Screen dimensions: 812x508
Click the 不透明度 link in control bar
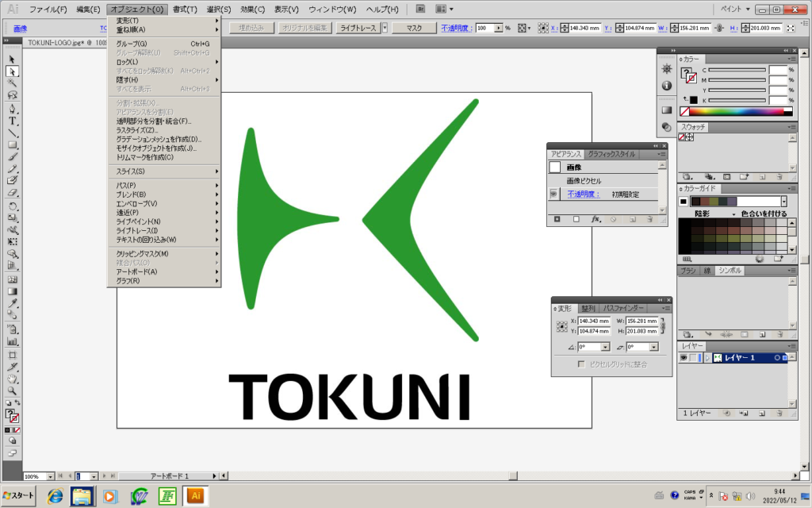coord(456,28)
